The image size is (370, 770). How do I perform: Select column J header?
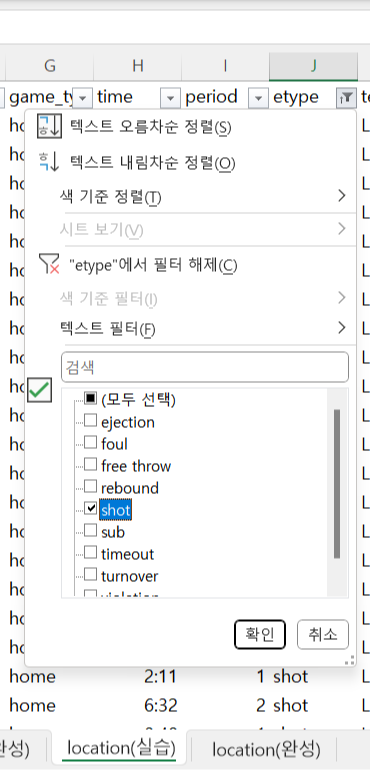(313, 66)
